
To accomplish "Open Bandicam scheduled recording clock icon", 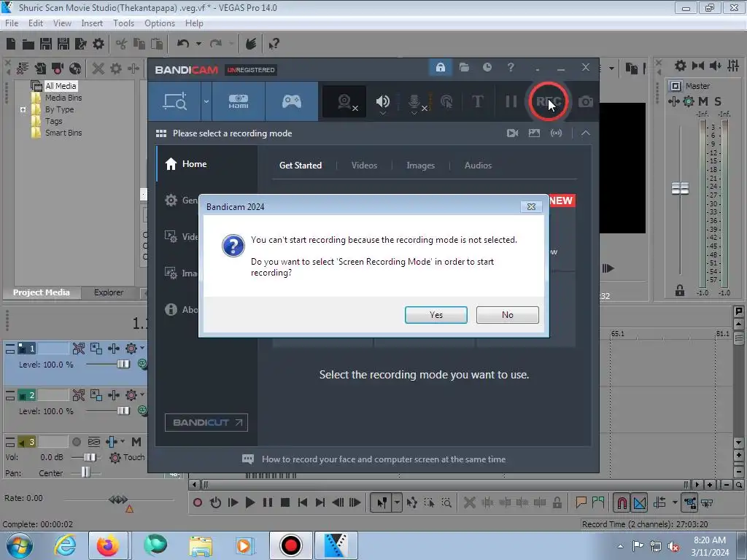I will (487, 68).
